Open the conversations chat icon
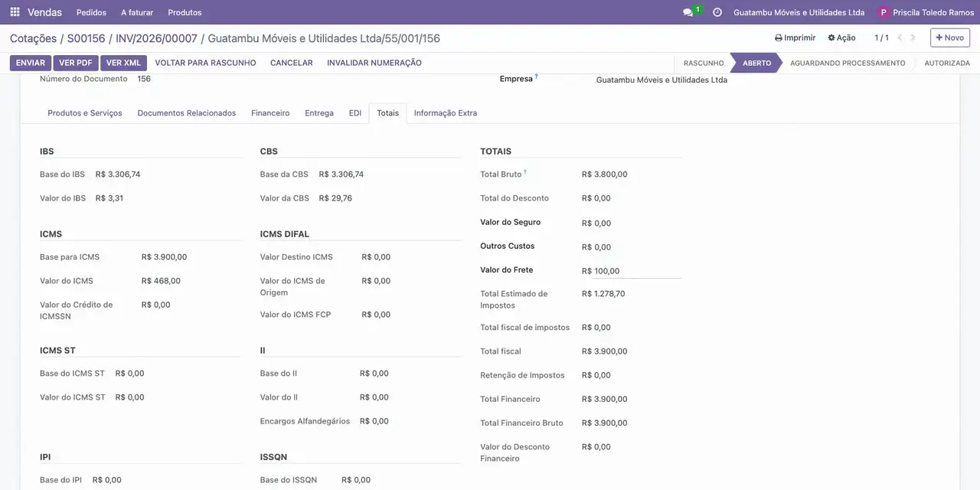The width and height of the screenshot is (980, 490). click(688, 12)
